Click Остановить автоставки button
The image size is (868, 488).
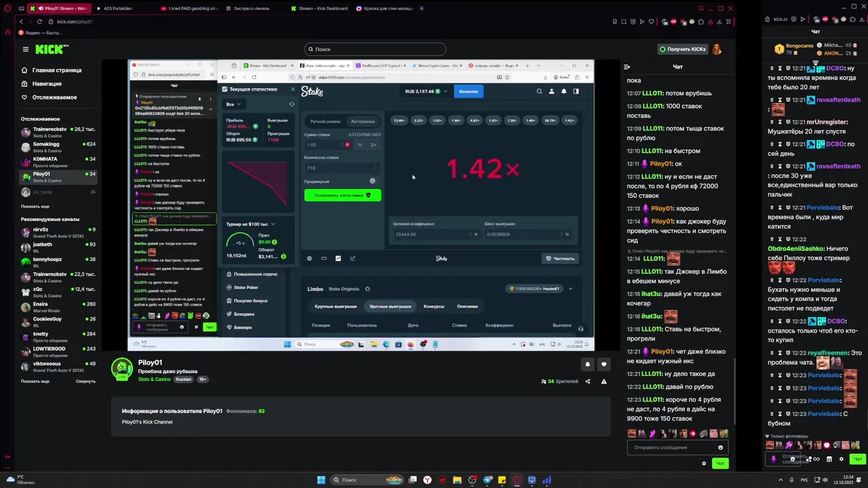[x=342, y=195]
